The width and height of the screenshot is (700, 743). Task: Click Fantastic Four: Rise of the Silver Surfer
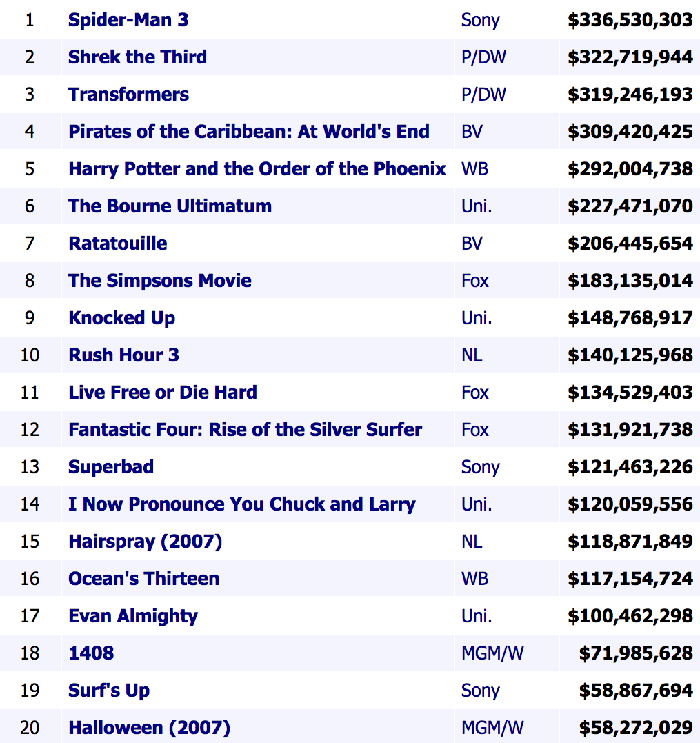245,430
